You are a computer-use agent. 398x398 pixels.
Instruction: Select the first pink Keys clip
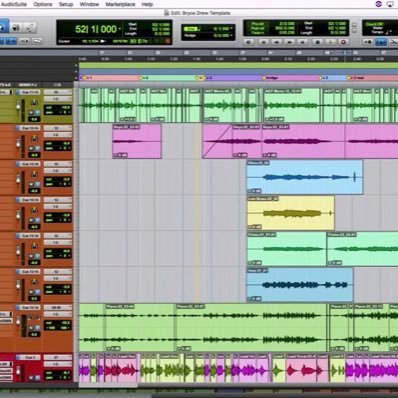pos(137,141)
